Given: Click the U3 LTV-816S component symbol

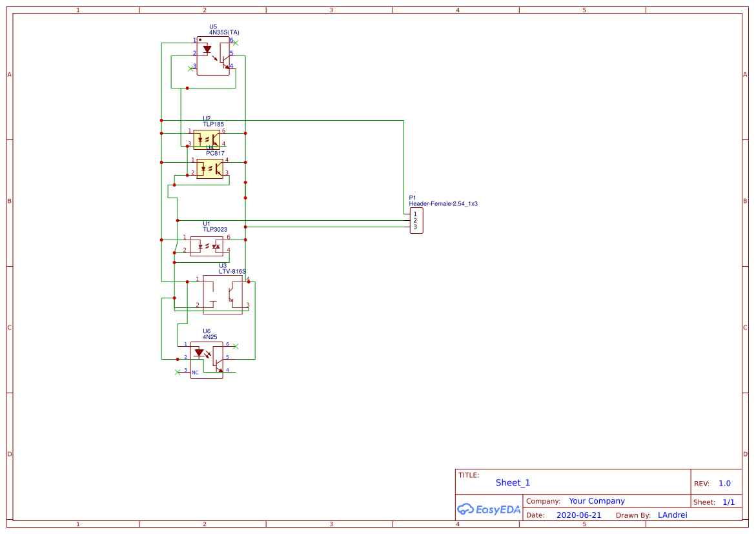Looking at the screenshot, I should coord(221,294).
